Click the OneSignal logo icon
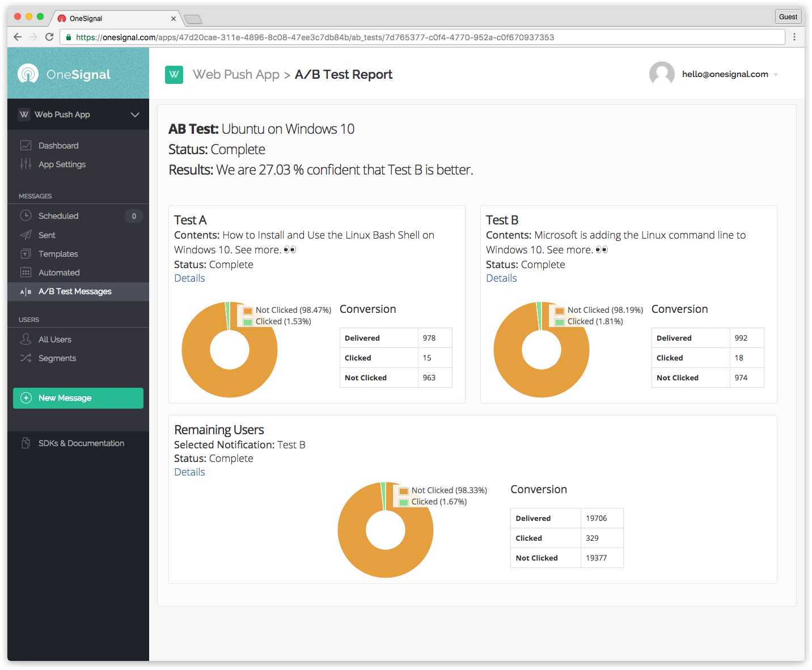This screenshot has width=812, height=670. click(28, 74)
